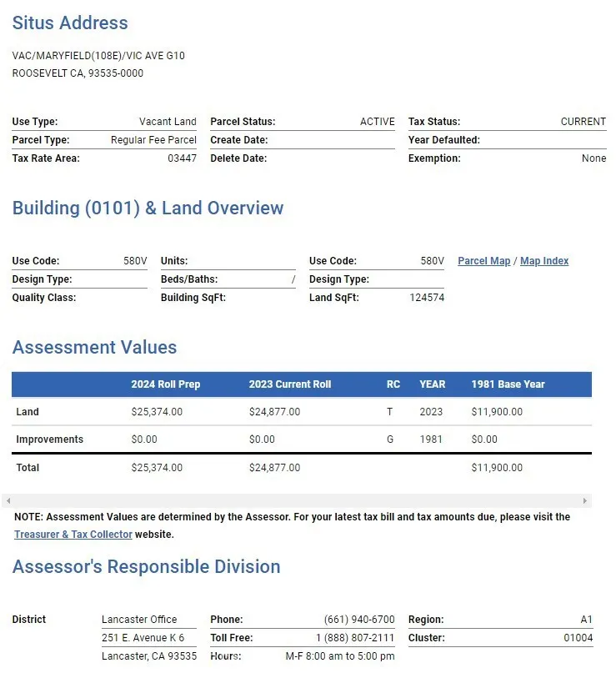Visit the Treasurer & Tax Collector website link
Viewport: 616px width, 673px height.
pyautogui.click(x=73, y=535)
